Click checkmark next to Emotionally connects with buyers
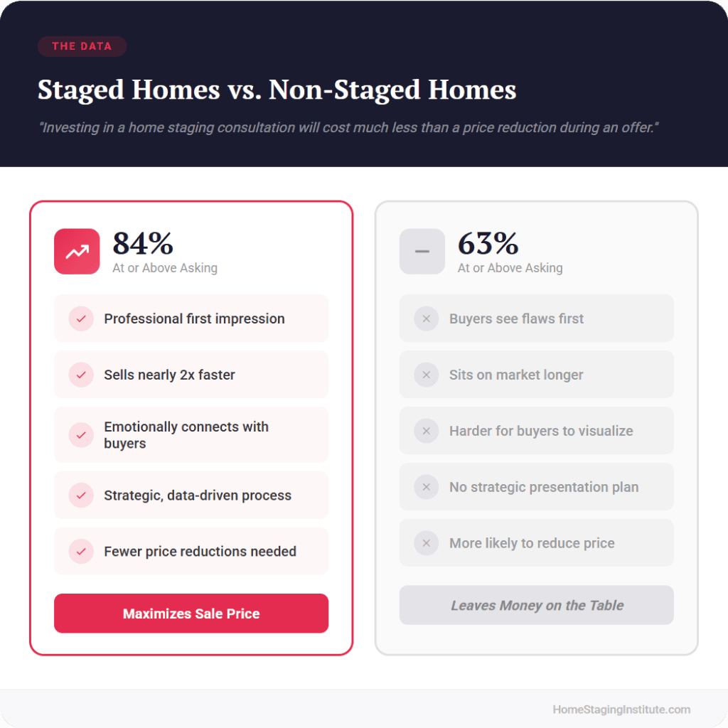Viewport: 728px width, 728px height. point(81,434)
